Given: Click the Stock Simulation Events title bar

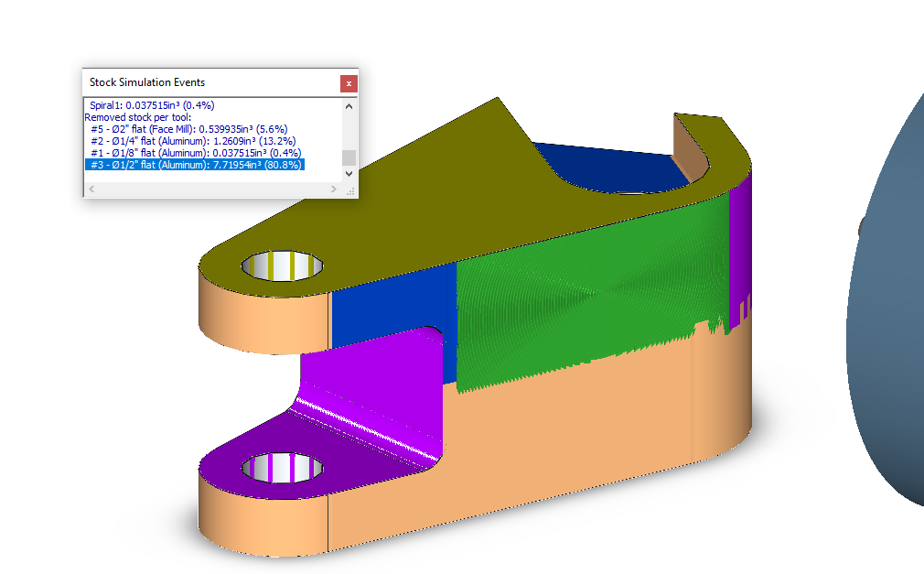Looking at the screenshot, I should [211, 82].
